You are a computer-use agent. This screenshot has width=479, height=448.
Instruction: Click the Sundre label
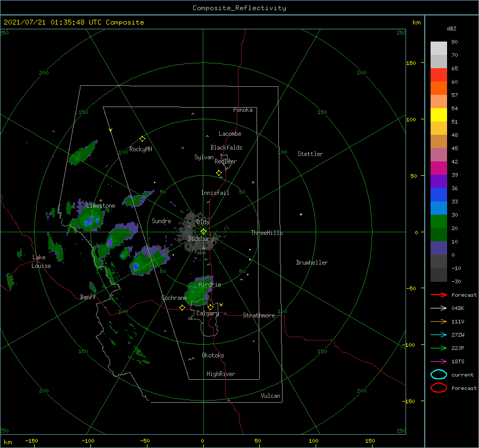click(161, 221)
